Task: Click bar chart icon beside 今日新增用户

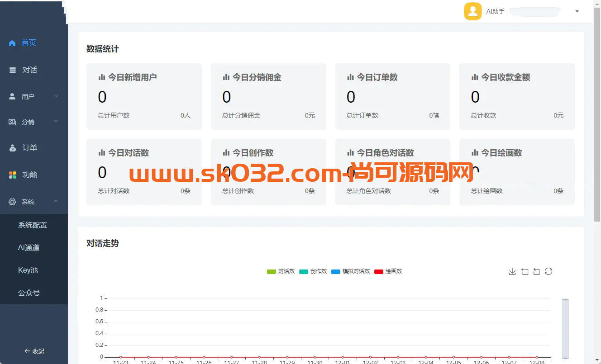Action: (x=101, y=77)
